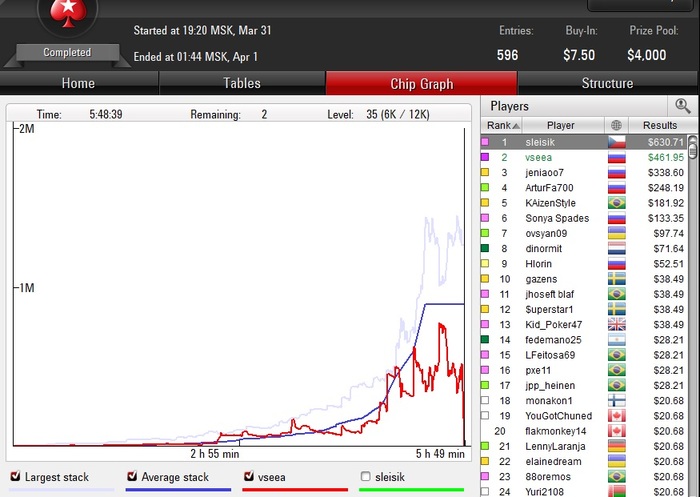Uncheck the vseea graph checkbox

tap(249, 476)
